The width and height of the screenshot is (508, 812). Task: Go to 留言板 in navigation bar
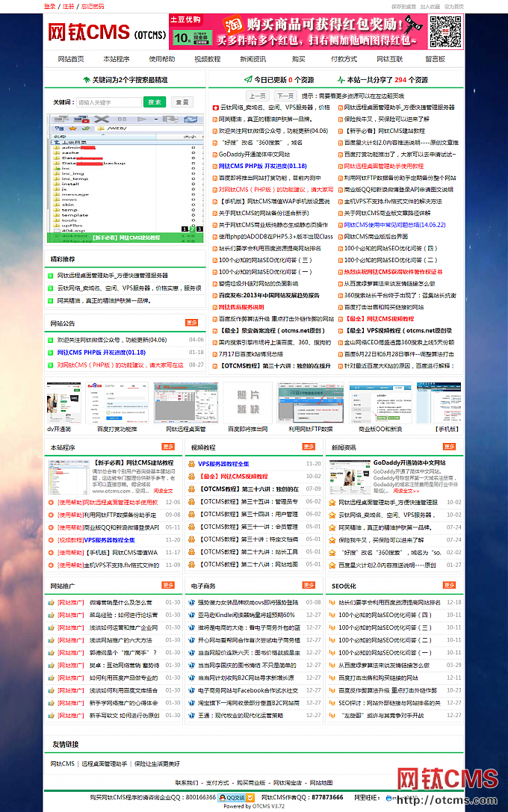point(435,59)
